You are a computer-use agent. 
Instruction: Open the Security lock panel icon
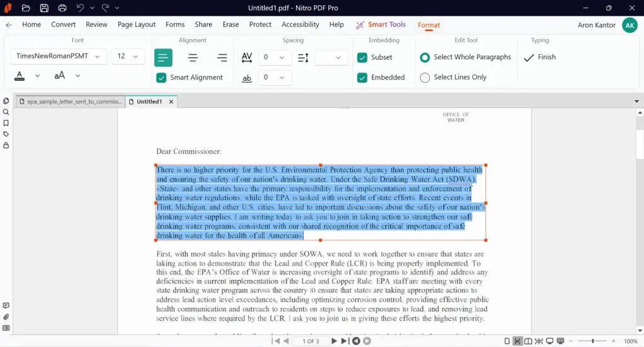(x=6, y=145)
